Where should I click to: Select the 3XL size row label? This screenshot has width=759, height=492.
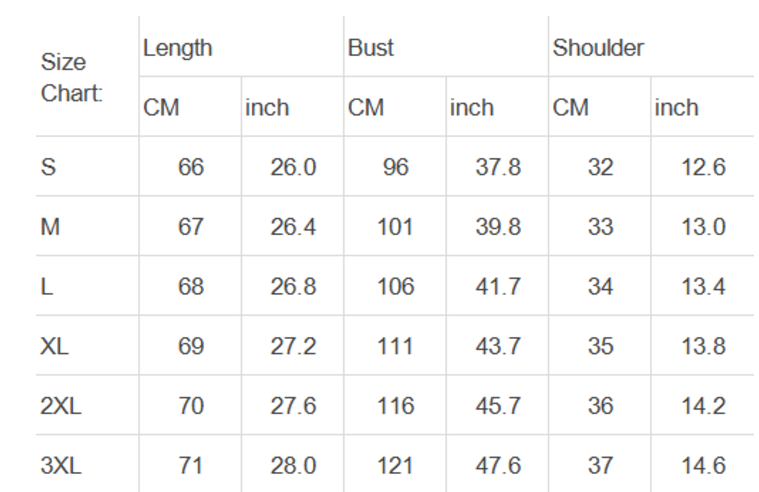tap(60, 465)
